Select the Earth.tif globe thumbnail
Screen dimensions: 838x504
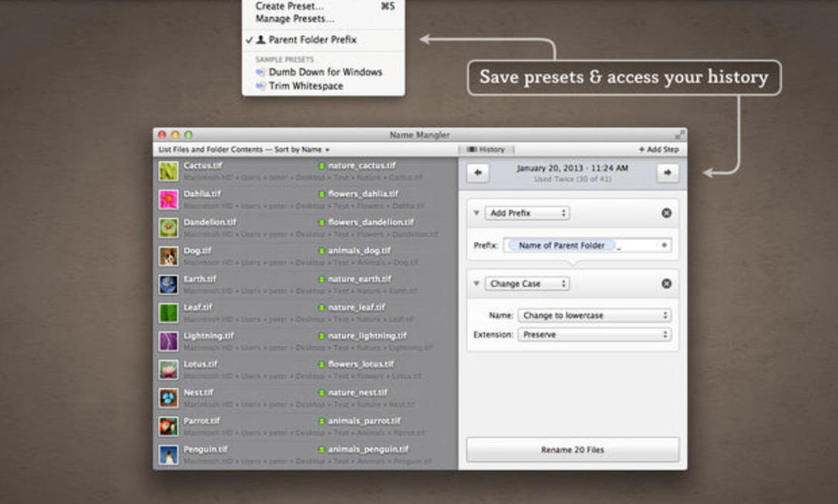click(168, 284)
